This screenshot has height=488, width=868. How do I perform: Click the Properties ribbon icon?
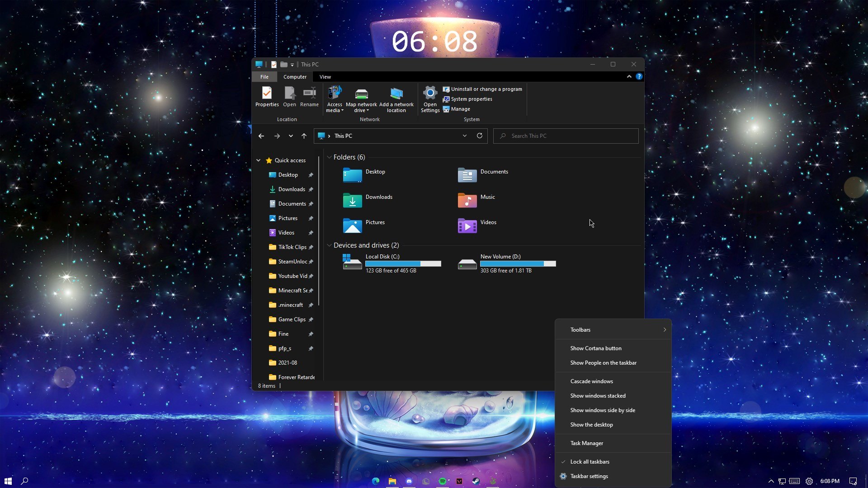tap(267, 94)
